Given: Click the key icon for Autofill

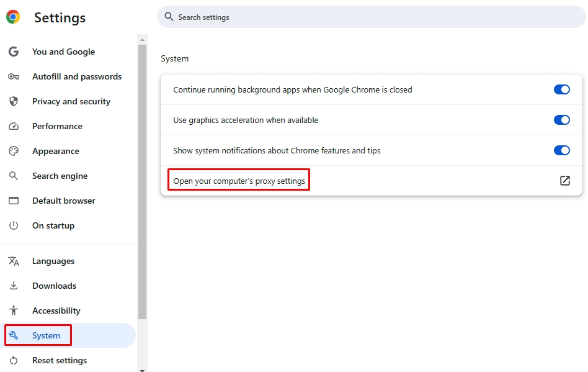Looking at the screenshot, I should (x=14, y=76).
